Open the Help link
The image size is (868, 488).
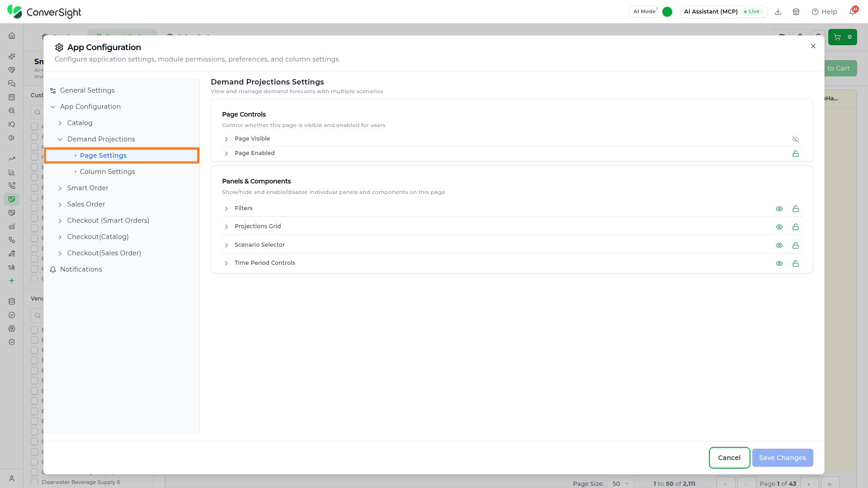pos(825,12)
